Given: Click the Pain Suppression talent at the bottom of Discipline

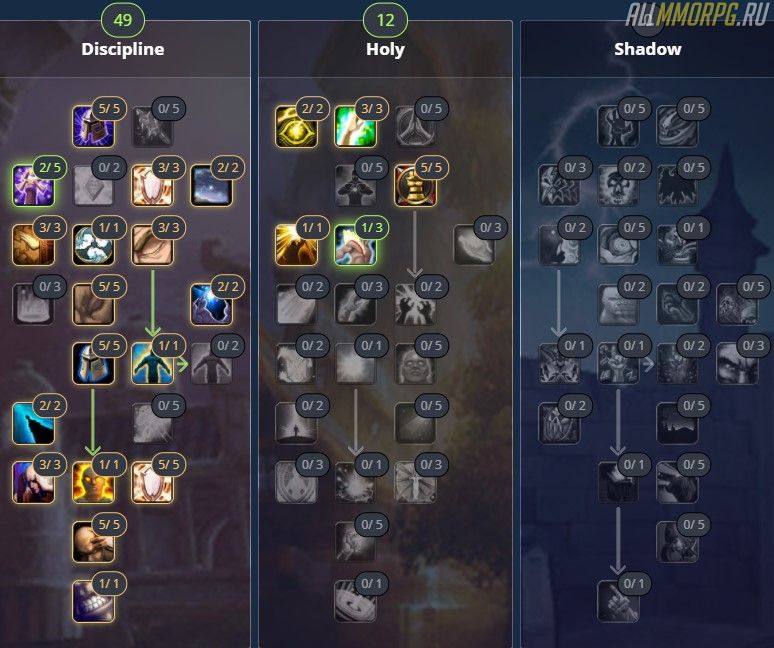Looking at the screenshot, I should coord(93,601).
